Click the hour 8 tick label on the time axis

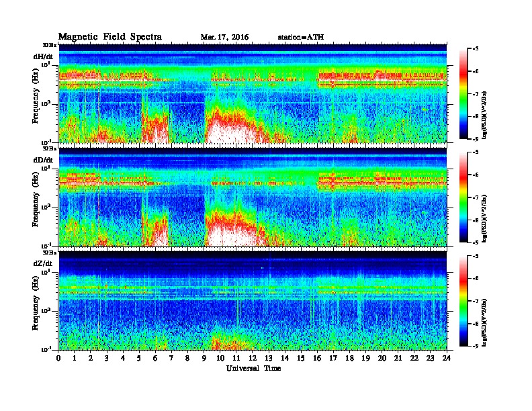[187, 359]
